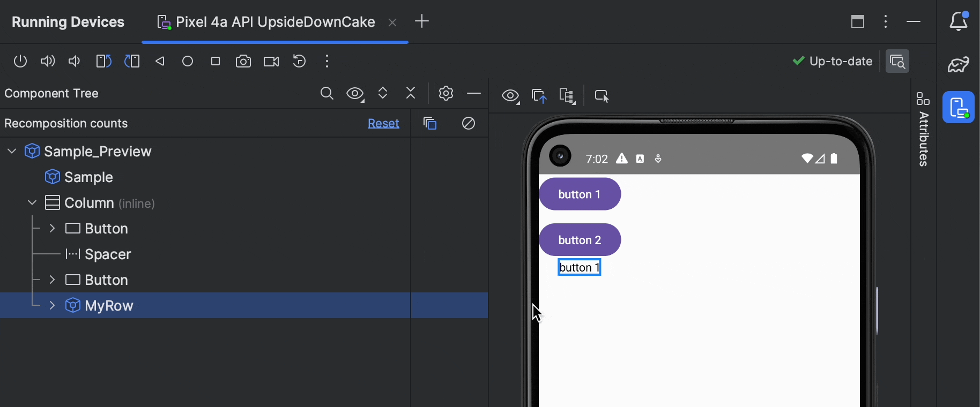The width and height of the screenshot is (980, 407).
Task: Rotate the device left
Action: (104, 62)
